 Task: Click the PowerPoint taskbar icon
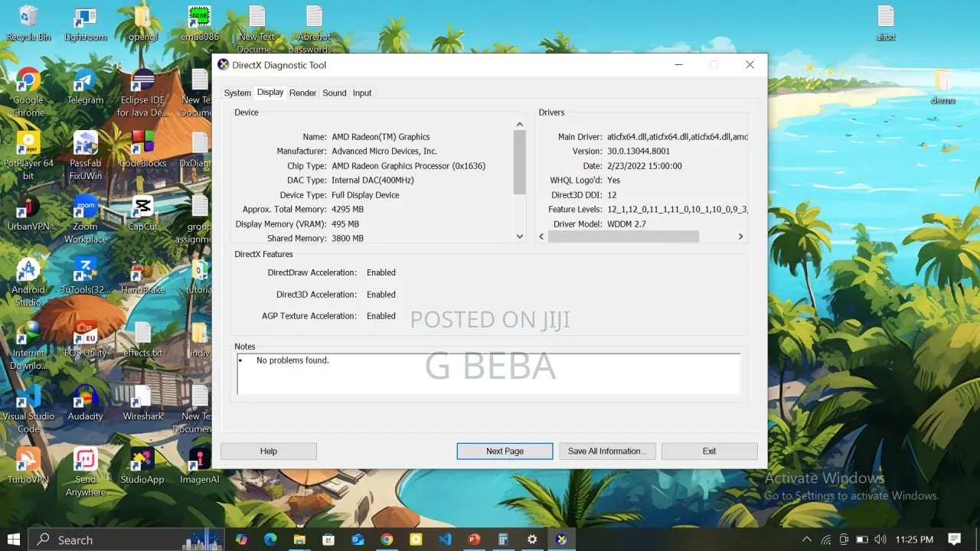474,540
